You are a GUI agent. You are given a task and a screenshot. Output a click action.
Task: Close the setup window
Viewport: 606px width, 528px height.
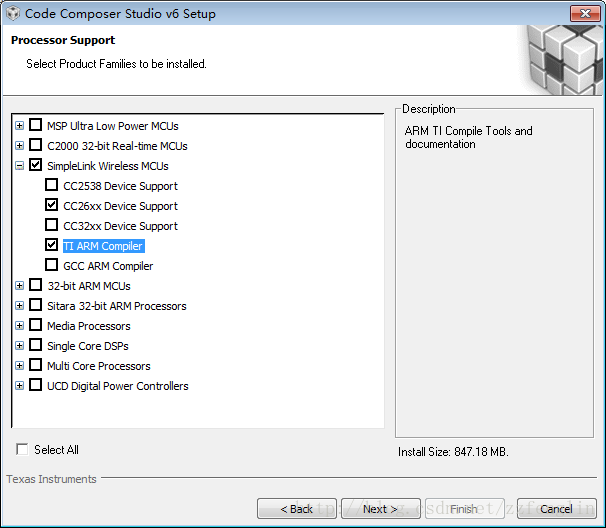tap(585, 14)
